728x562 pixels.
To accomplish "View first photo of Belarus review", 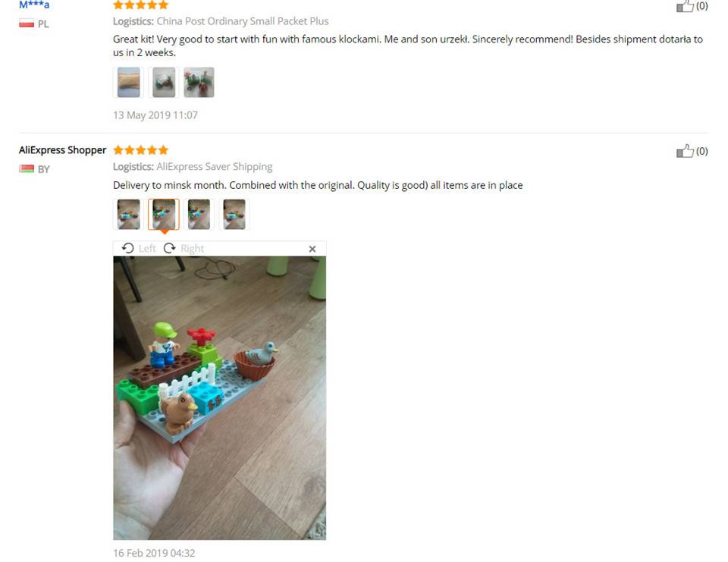I will click(x=129, y=214).
